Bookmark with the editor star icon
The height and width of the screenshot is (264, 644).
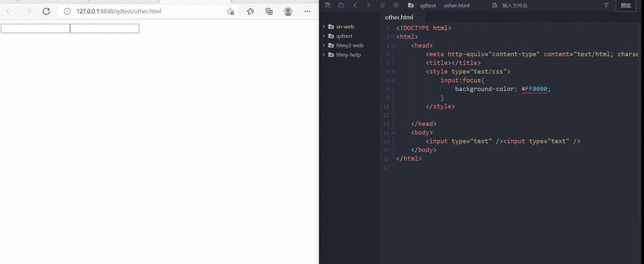(382, 5)
